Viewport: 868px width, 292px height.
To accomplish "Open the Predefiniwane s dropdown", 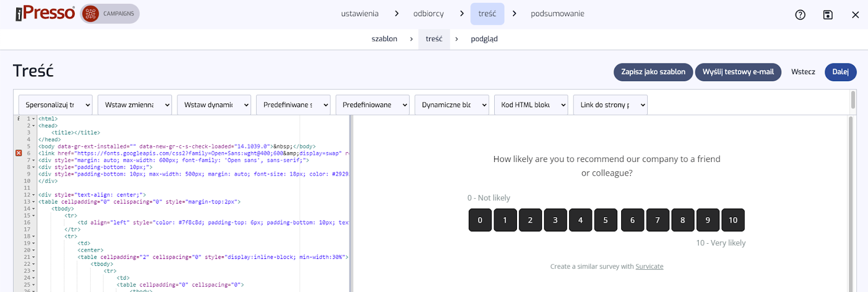I will tap(293, 105).
